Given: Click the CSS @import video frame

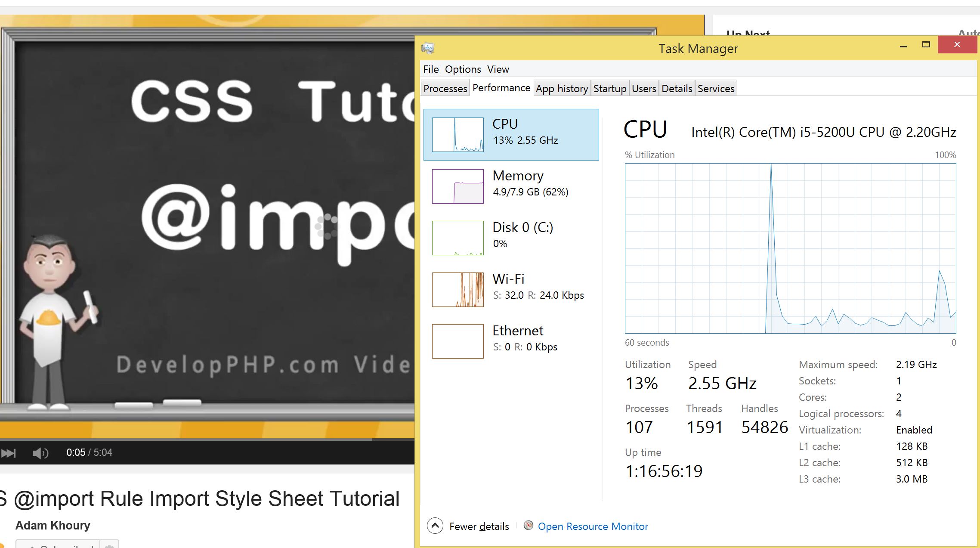Looking at the screenshot, I should click(207, 226).
